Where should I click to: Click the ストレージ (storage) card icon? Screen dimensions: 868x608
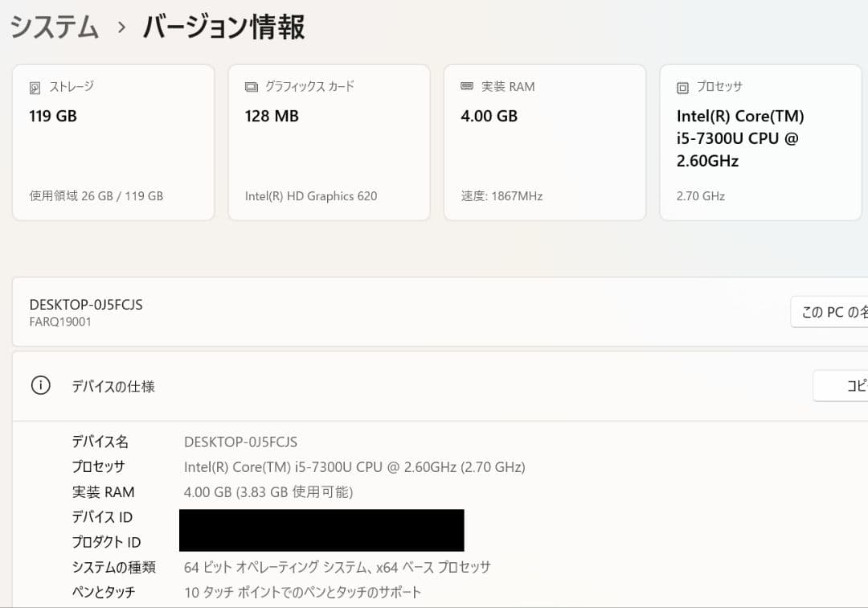(33, 86)
